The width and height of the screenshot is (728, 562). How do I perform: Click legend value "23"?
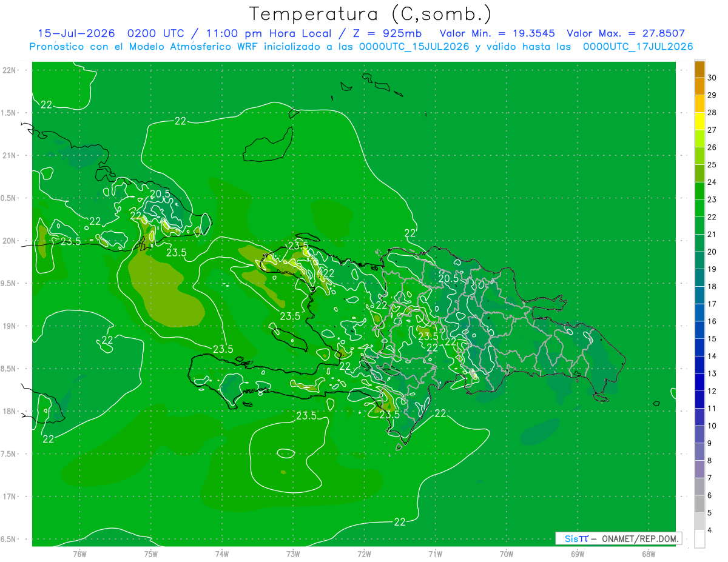coord(712,199)
